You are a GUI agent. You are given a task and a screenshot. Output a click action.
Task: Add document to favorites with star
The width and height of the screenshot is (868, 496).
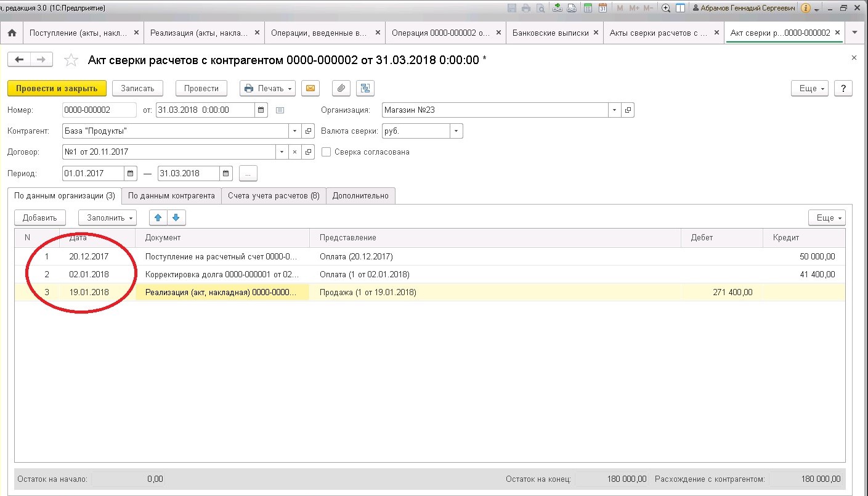[x=71, y=60]
